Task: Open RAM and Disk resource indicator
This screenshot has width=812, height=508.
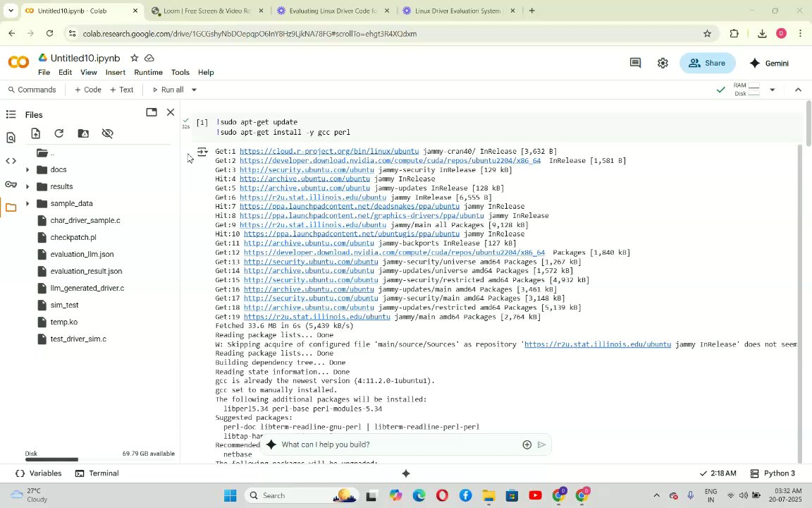Action: (x=746, y=90)
